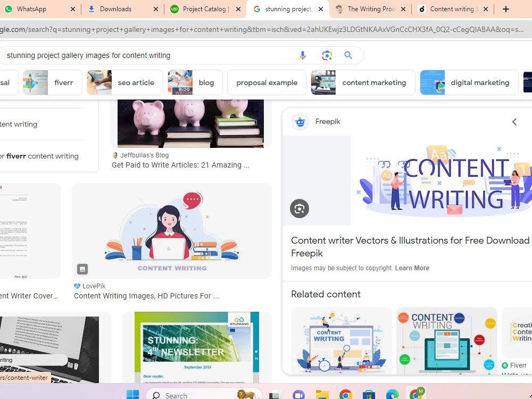Open Content writer Vectors & Illustrations title link

coord(410,247)
